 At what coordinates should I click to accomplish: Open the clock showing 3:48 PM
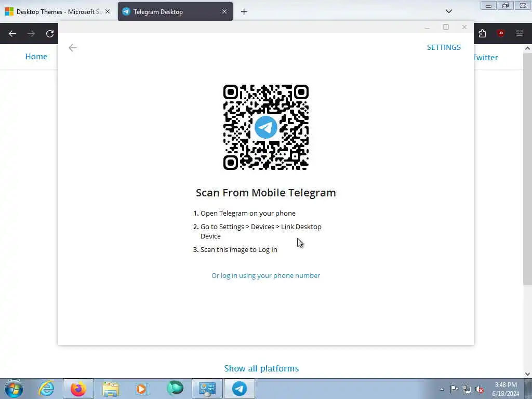coord(506,389)
